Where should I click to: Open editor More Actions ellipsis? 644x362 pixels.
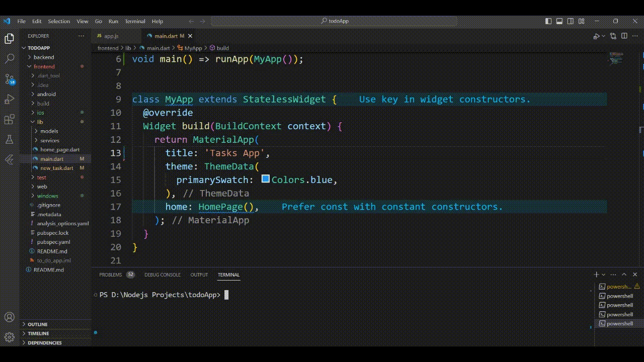point(635,36)
